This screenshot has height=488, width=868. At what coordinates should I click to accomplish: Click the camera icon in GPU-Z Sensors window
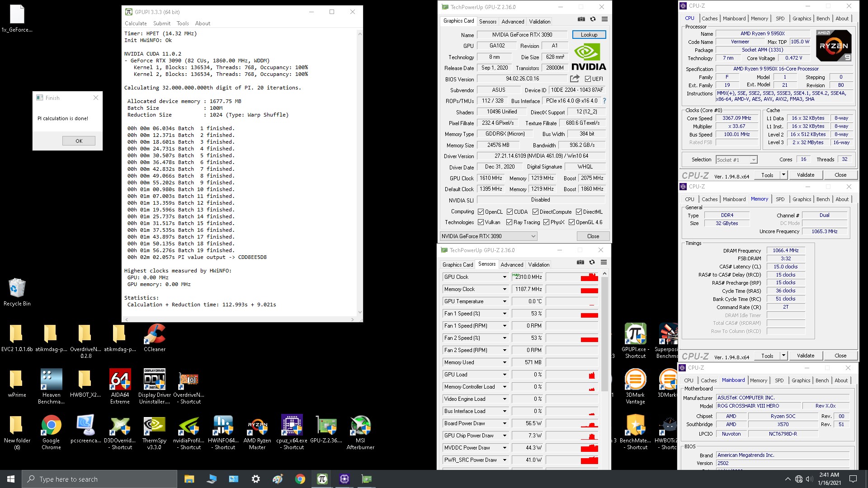pos(580,262)
